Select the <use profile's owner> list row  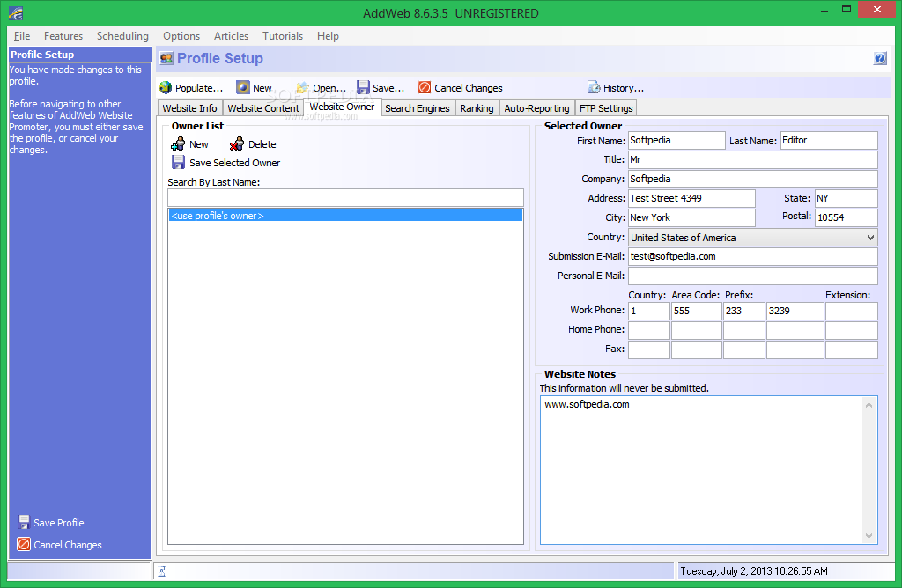[345, 216]
